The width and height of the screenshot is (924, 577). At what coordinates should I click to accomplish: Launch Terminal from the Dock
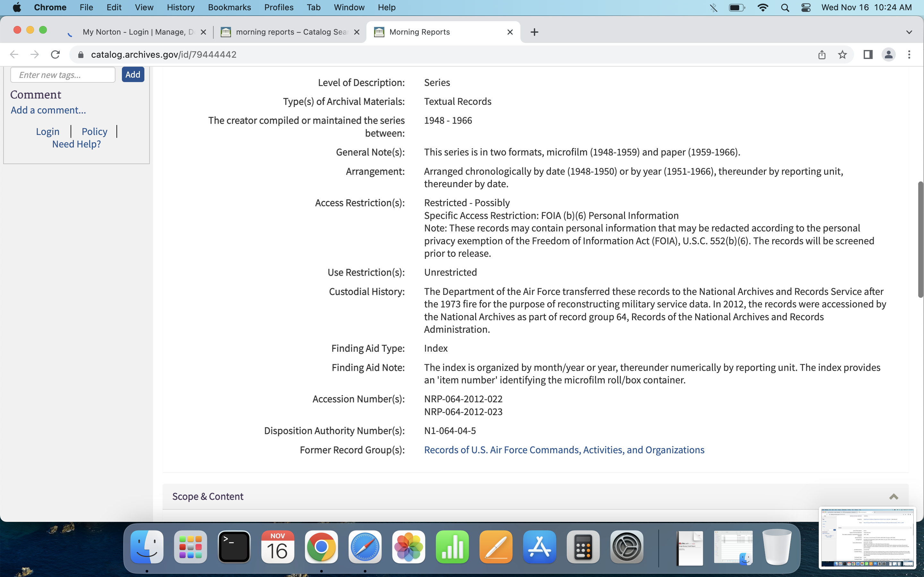coord(234,547)
